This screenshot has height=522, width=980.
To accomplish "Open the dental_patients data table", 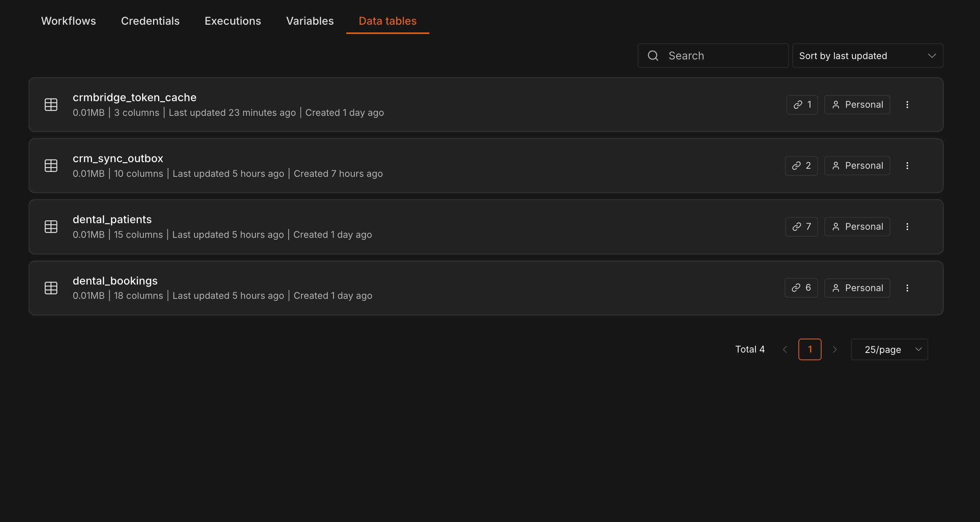I will tap(486, 227).
